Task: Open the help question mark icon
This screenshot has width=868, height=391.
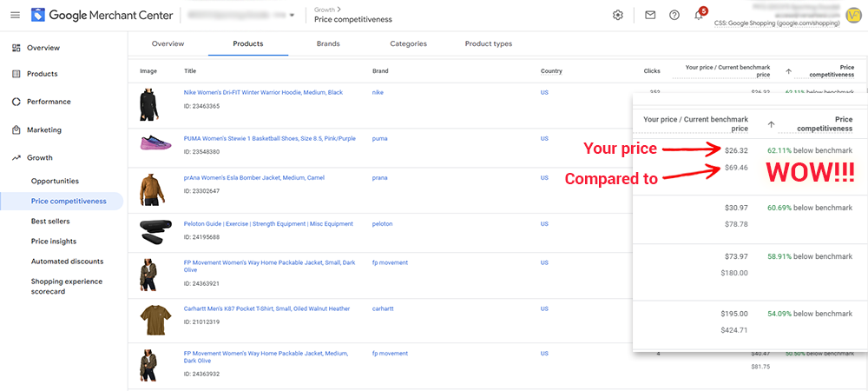Action: pyautogui.click(x=674, y=15)
